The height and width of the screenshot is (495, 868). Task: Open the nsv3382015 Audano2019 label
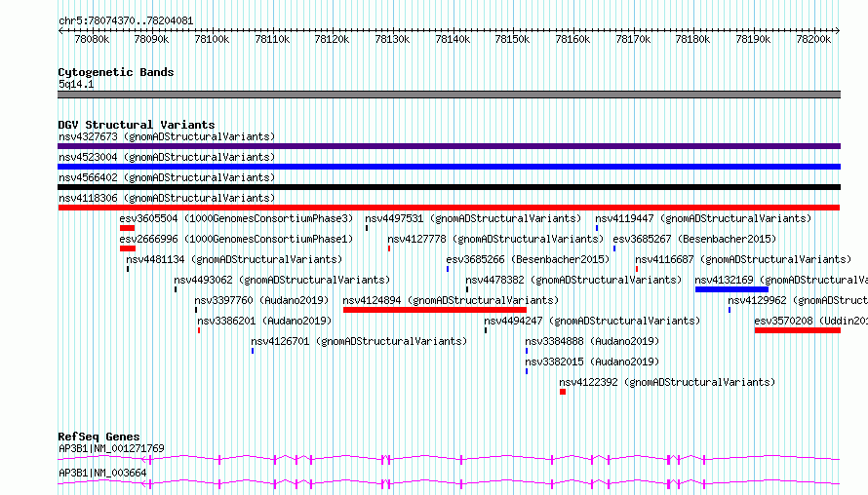click(592, 362)
